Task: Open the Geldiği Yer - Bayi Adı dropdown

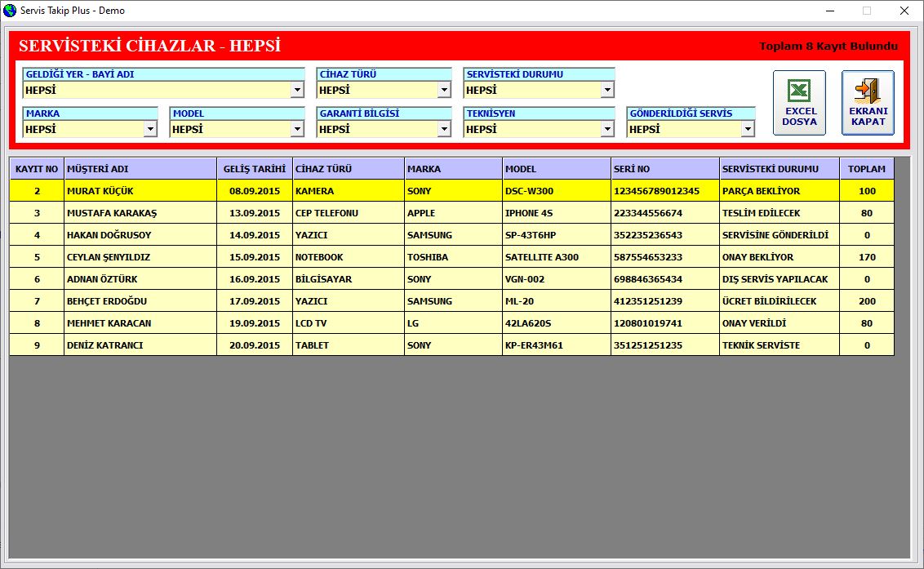Action: coord(298,90)
